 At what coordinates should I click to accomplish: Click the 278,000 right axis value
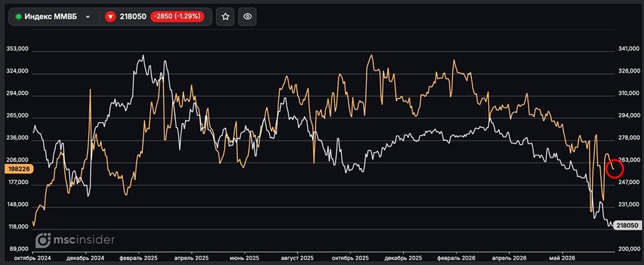629,138
